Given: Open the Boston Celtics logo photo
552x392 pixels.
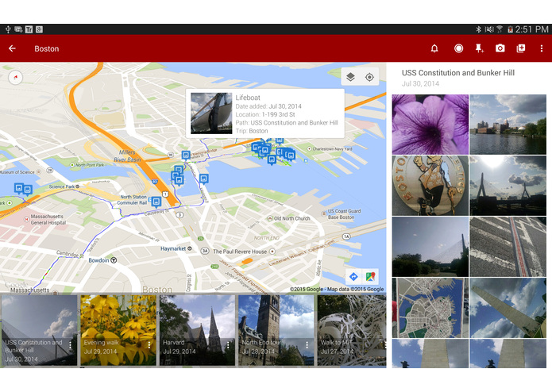Looking at the screenshot, I should point(430,186).
